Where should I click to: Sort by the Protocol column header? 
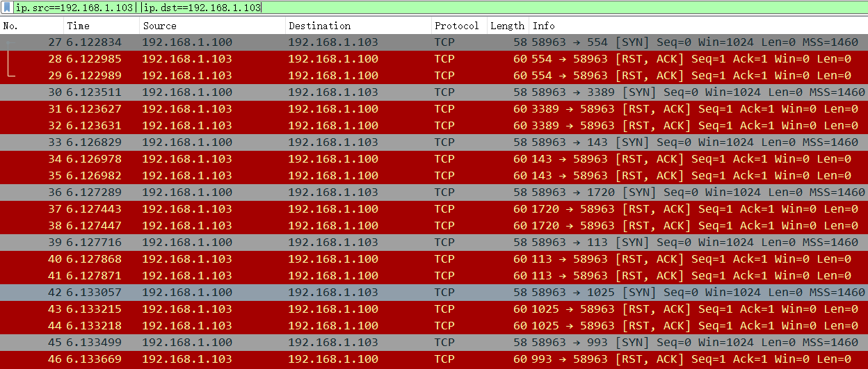(459, 26)
